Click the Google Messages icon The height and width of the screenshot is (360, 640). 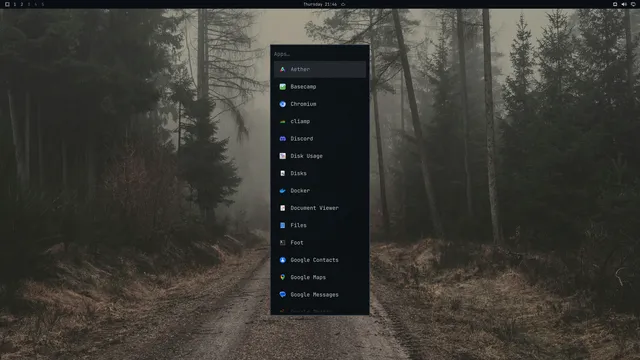[x=282, y=295]
